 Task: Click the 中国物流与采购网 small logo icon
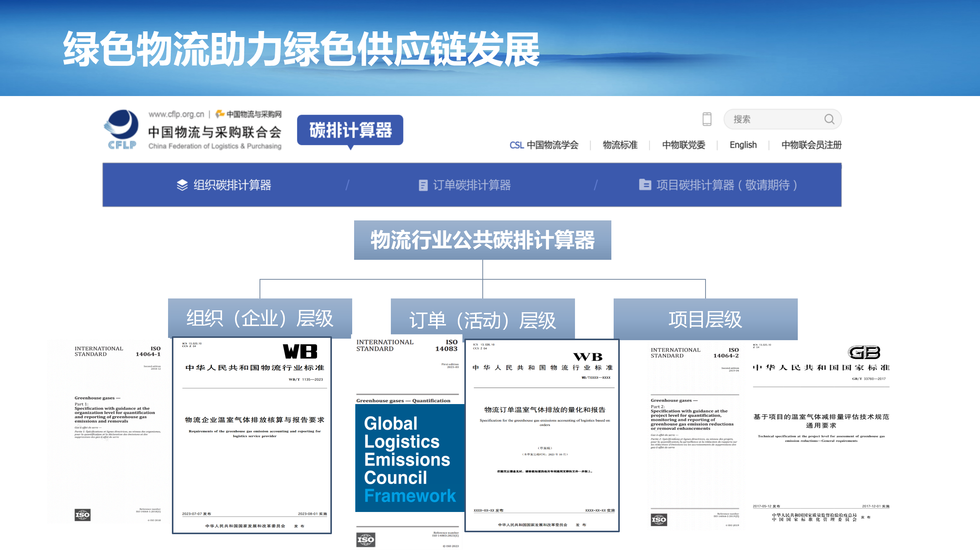pos(220,114)
